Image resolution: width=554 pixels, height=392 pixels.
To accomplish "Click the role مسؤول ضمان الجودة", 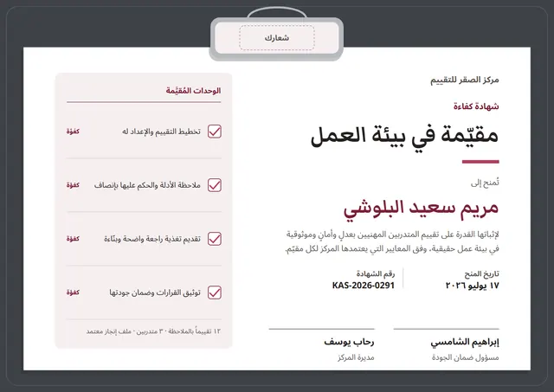I will [466, 357].
